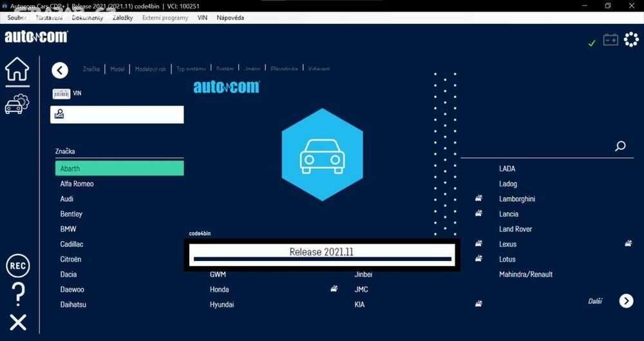Select JMC brand
Screen dimensions: 644x341
pos(361,289)
